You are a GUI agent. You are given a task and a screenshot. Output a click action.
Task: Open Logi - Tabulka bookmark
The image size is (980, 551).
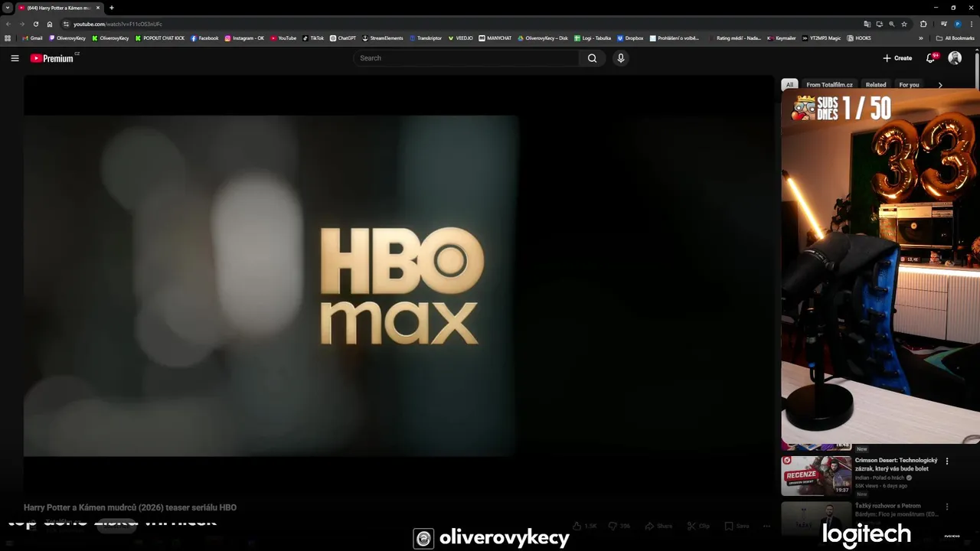593,37
